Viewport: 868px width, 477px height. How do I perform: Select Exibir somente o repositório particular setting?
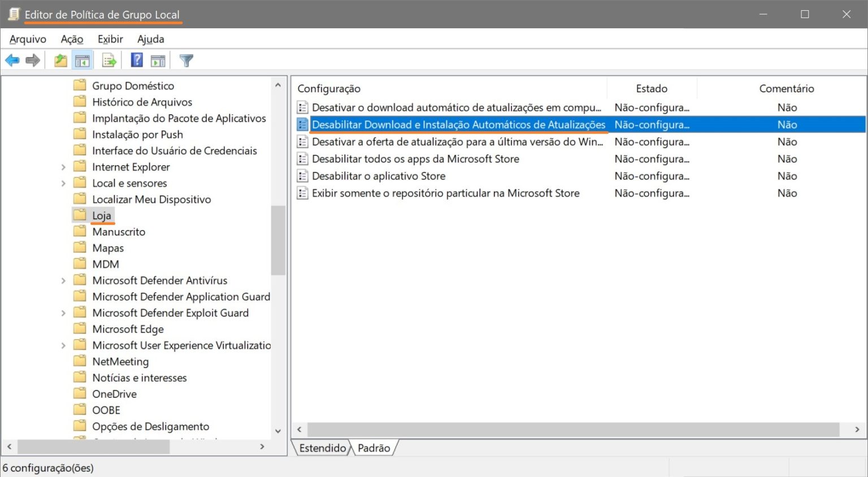[445, 193]
